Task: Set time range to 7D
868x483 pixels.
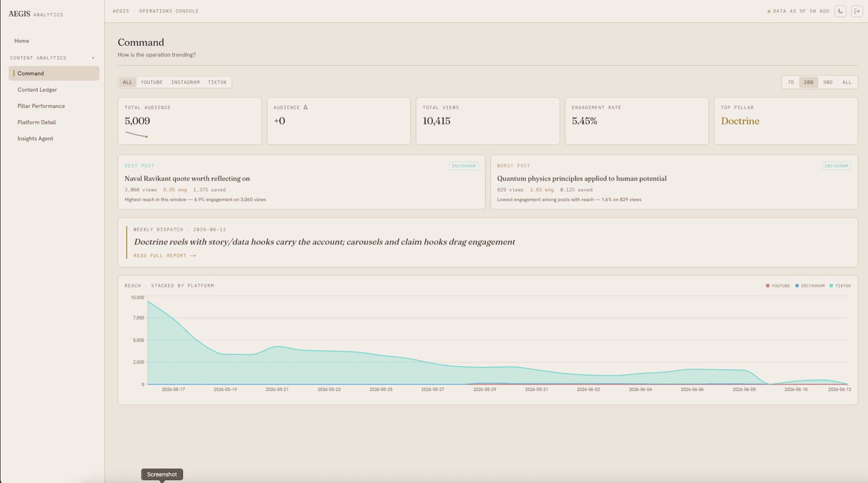Action: point(791,82)
